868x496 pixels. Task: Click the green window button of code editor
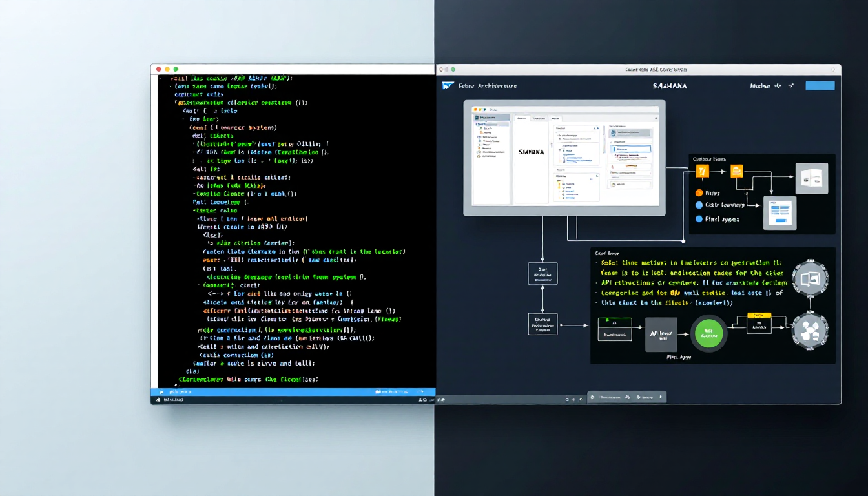coord(176,69)
